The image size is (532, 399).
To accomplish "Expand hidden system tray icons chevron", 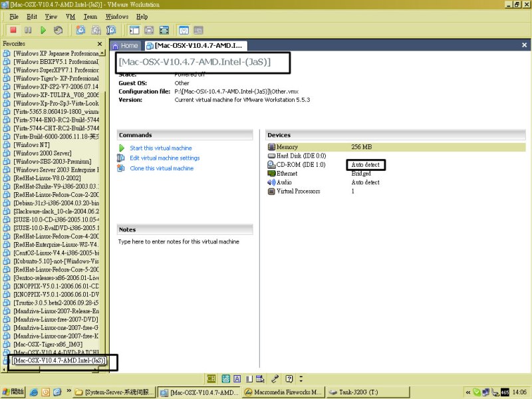I will pos(468,392).
